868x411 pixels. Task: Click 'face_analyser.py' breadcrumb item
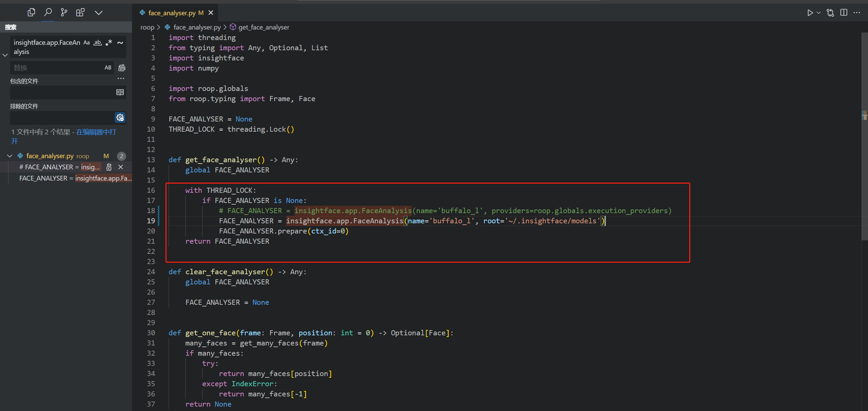point(197,27)
